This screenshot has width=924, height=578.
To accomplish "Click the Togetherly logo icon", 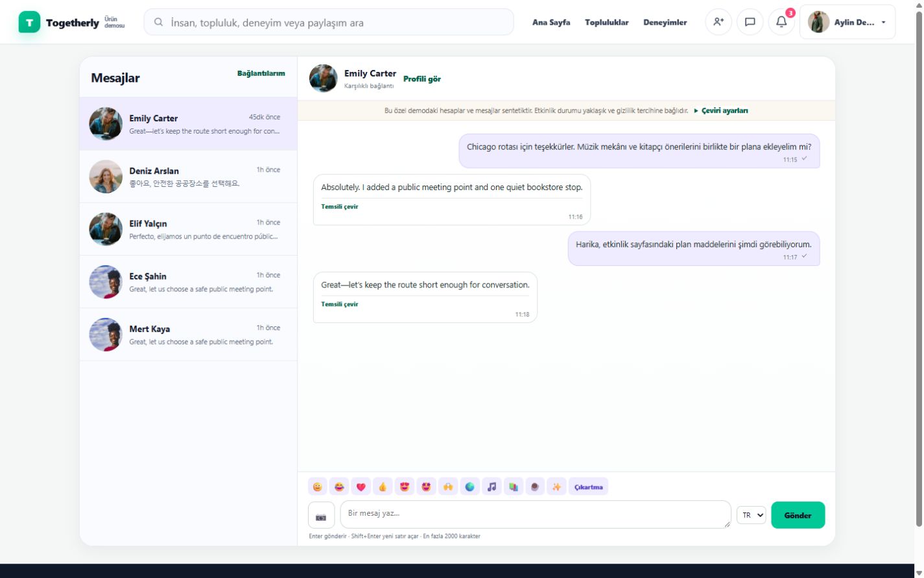I will point(29,22).
